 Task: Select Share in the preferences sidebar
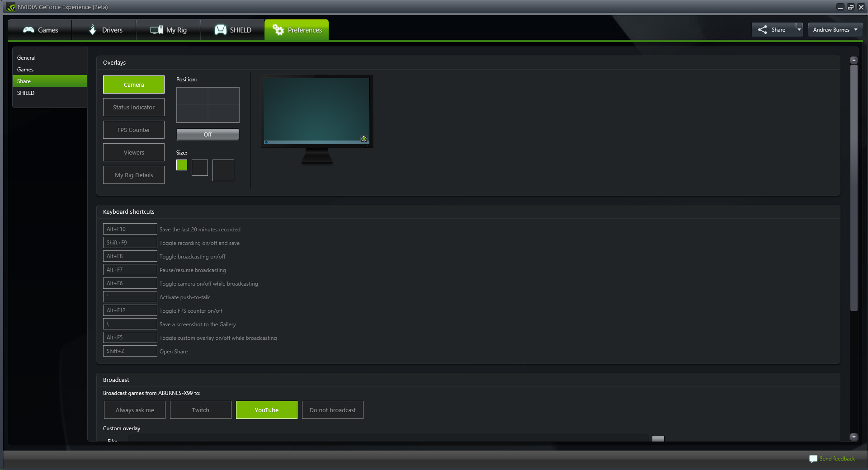point(50,81)
